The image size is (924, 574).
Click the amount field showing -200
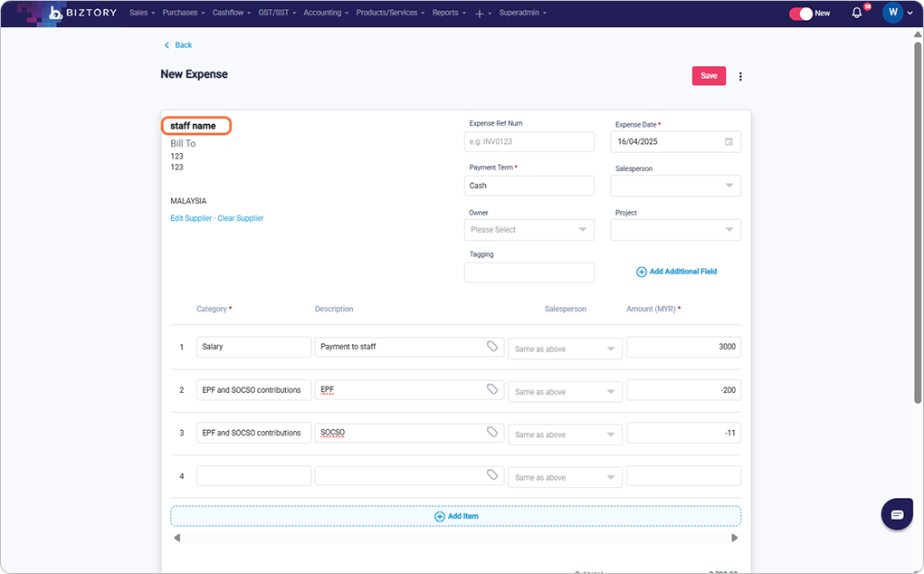pos(683,389)
